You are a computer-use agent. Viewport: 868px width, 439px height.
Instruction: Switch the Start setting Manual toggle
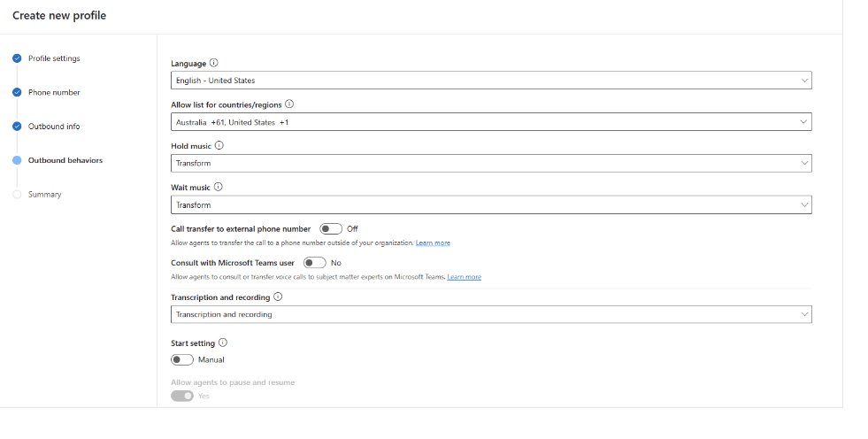pos(182,360)
